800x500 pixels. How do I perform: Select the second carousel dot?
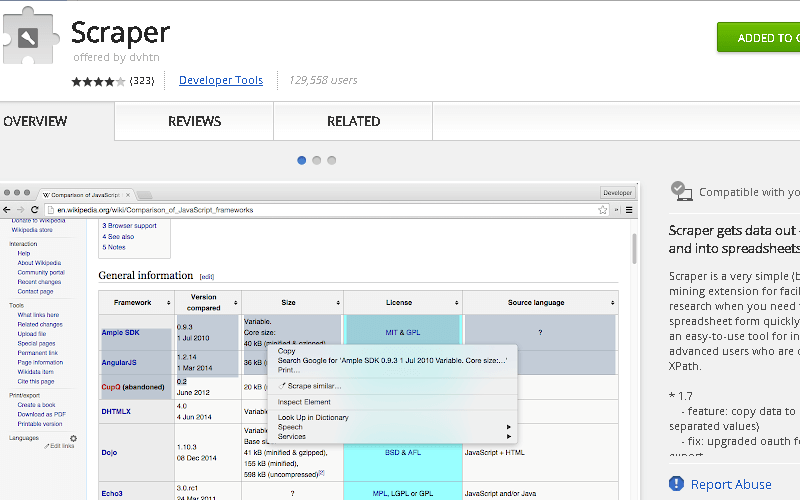coord(316,160)
